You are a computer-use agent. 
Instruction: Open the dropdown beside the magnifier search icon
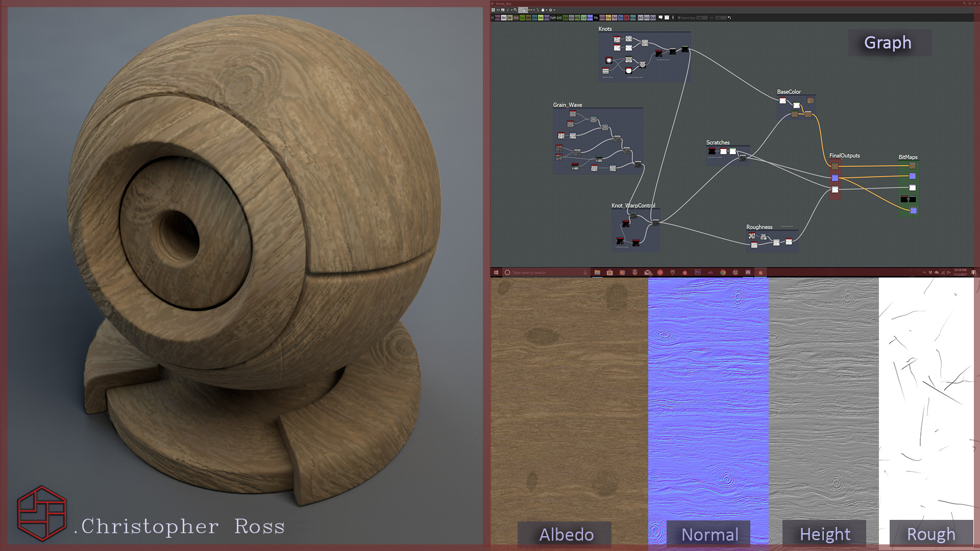(x=512, y=10)
